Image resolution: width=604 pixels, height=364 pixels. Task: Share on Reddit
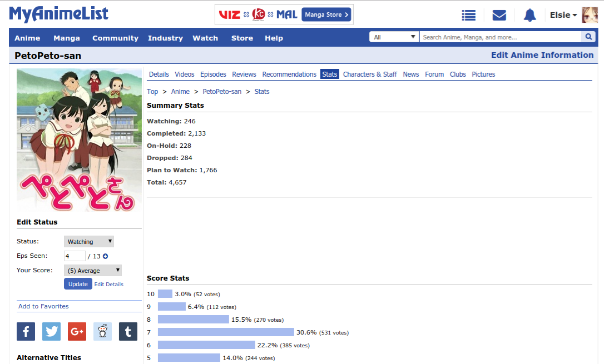tap(102, 331)
